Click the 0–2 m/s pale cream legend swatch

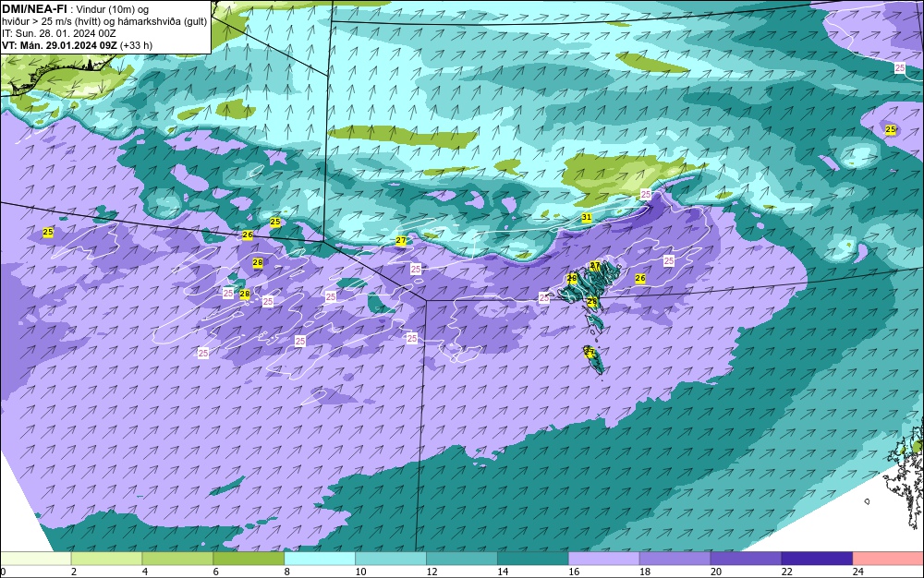pos(35,558)
